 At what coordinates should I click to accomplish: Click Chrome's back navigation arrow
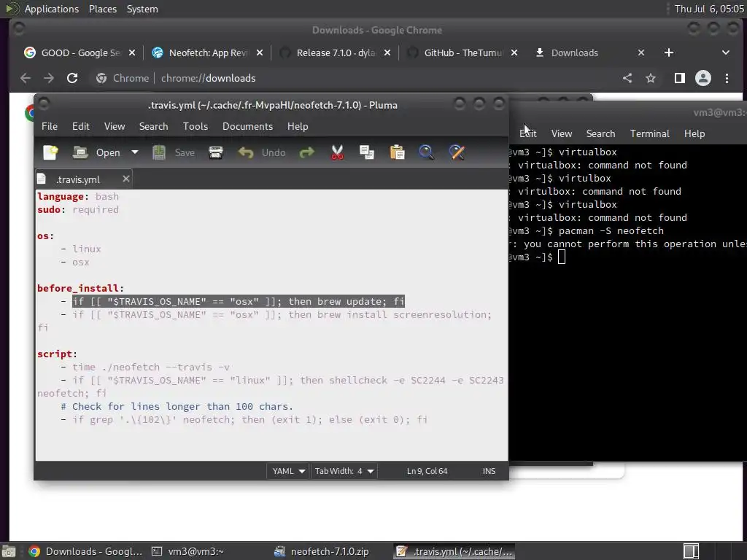coord(26,78)
